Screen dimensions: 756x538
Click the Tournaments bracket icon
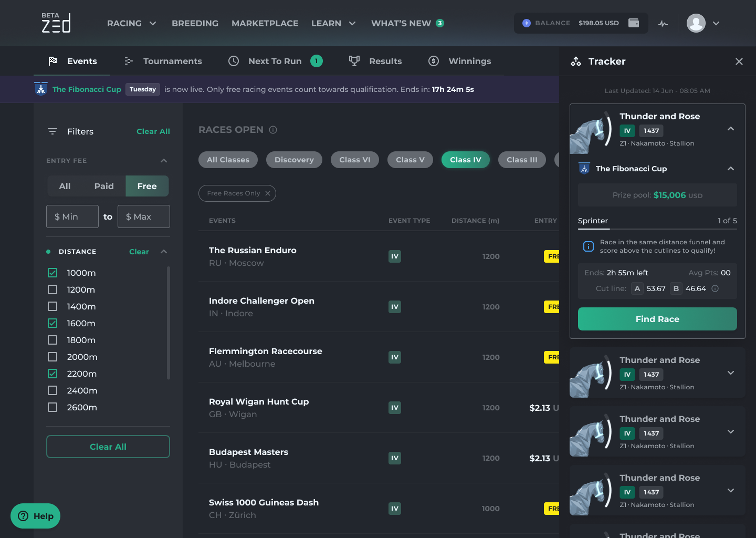(x=129, y=61)
